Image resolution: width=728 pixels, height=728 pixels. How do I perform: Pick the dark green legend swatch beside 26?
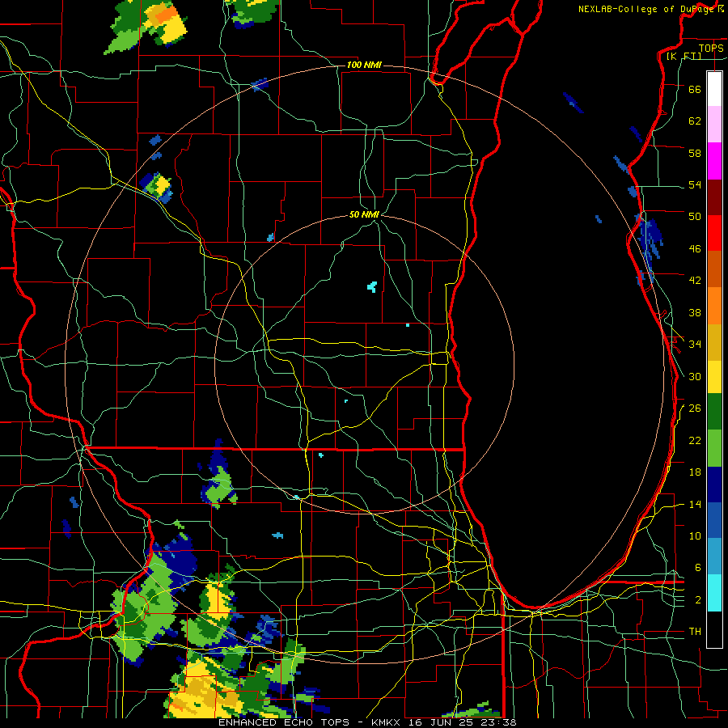tap(714, 412)
